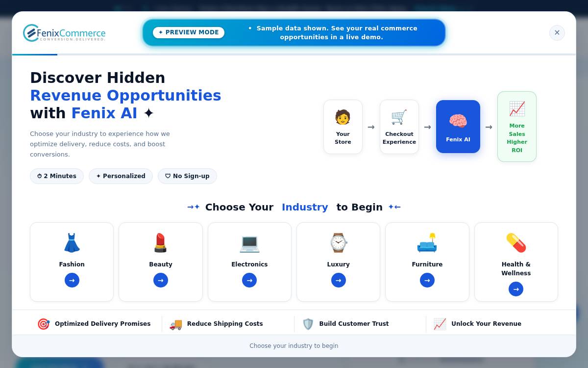Click the chart icon beside Unlock Your Revenue
The height and width of the screenshot is (368, 588).
pos(440,324)
